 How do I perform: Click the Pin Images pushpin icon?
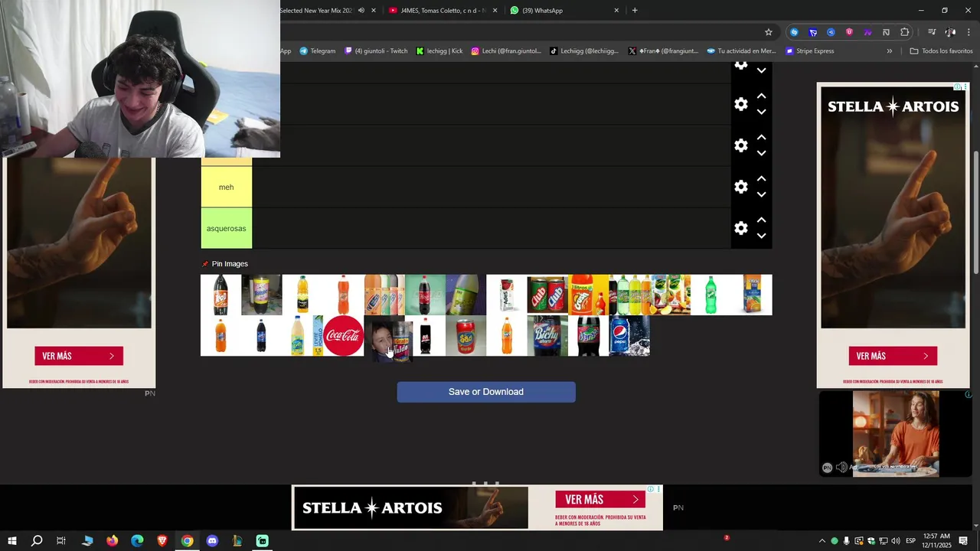tap(204, 264)
